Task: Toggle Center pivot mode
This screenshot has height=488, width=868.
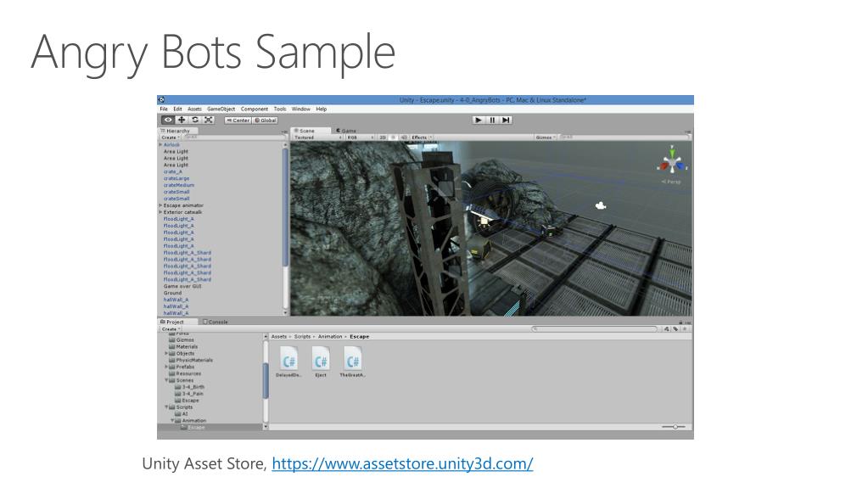Action: [x=238, y=121]
